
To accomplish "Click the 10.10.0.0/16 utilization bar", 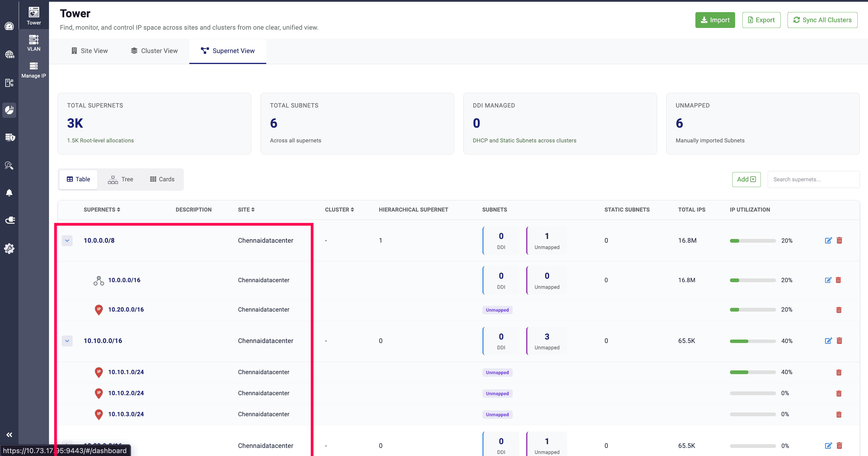I will pyautogui.click(x=752, y=341).
